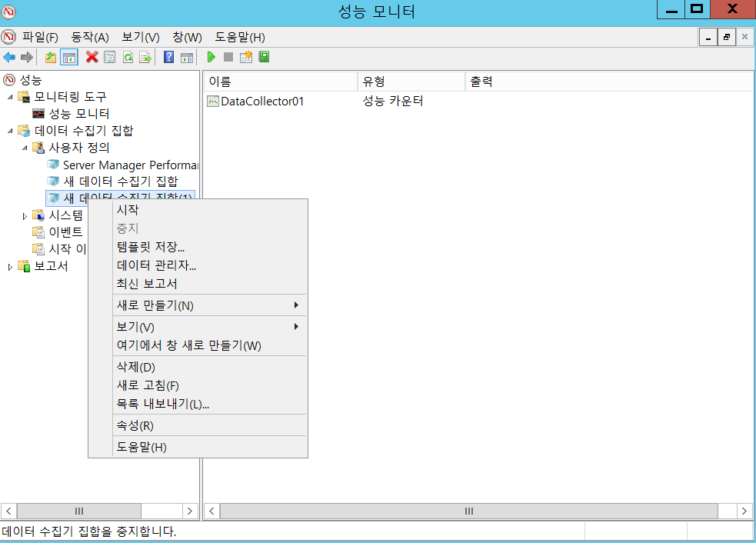Toggle the Show/Hide Console Tree icon
Viewport: 756px width, 543px height.
(69, 58)
